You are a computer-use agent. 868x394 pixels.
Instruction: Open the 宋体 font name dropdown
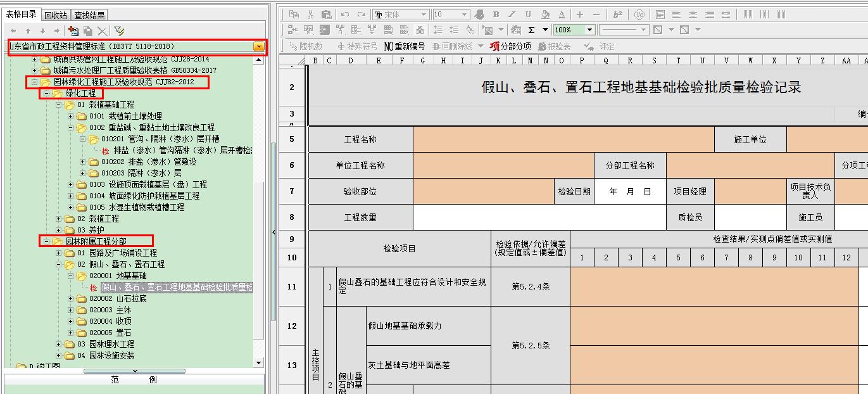click(x=424, y=15)
